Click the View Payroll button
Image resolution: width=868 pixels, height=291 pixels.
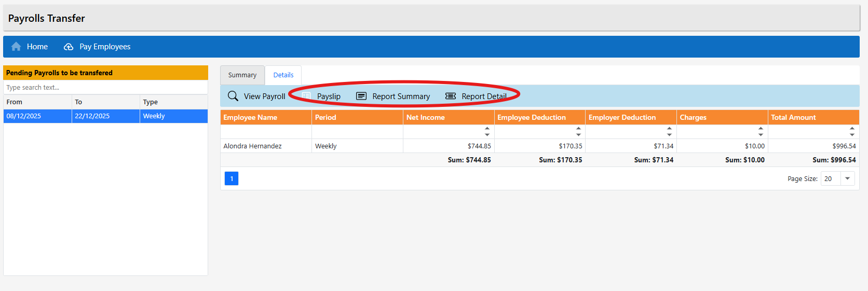tap(257, 96)
